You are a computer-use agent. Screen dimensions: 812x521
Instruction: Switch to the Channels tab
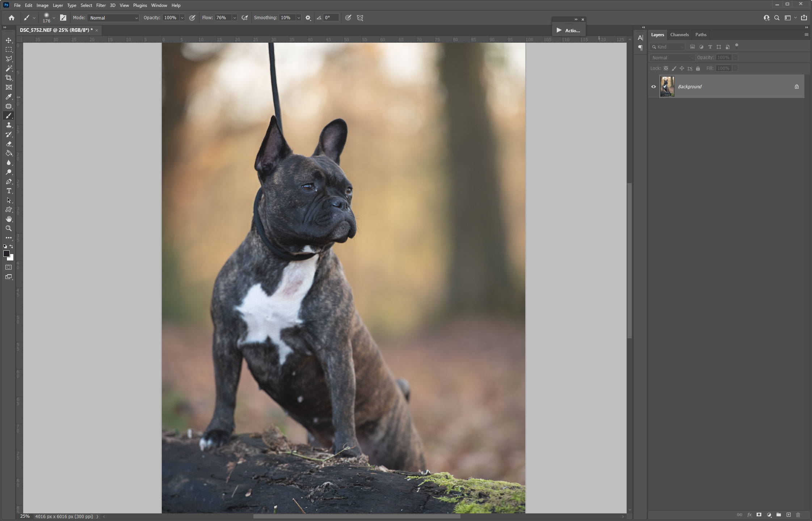click(x=679, y=35)
